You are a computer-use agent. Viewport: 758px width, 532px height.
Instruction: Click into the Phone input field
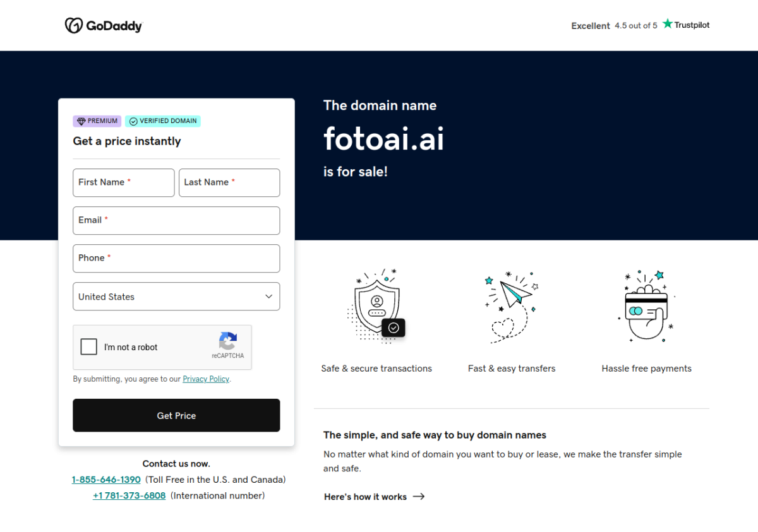point(176,258)
